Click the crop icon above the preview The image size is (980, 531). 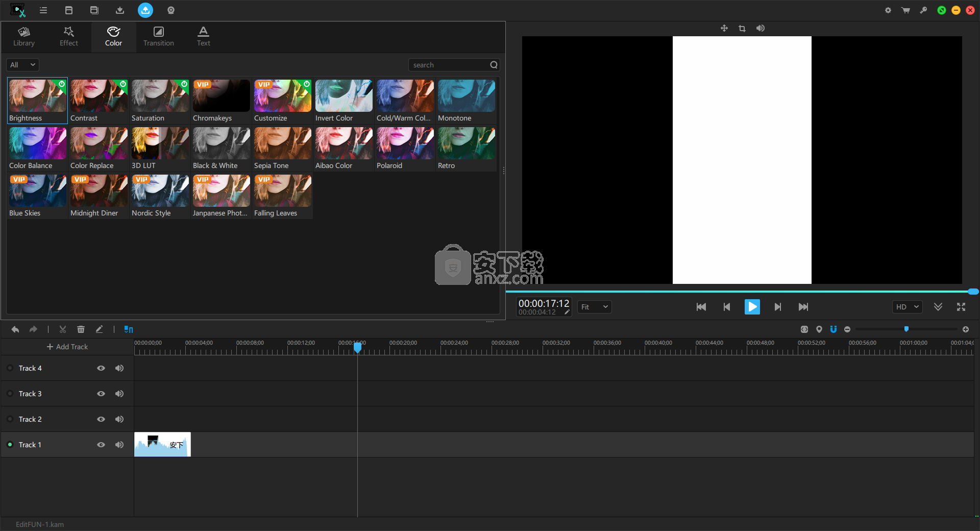tap(742, 29)
